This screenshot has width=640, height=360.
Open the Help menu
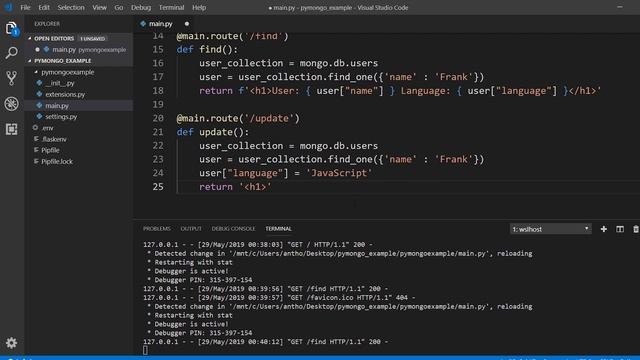coord(199,7)
